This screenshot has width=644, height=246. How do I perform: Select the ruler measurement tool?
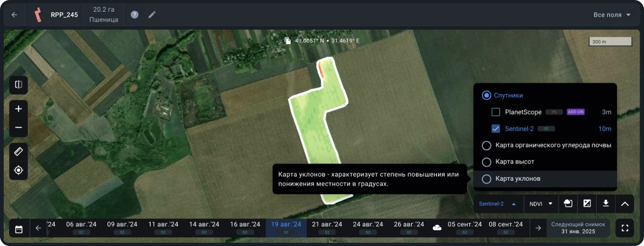pos(18,151)
